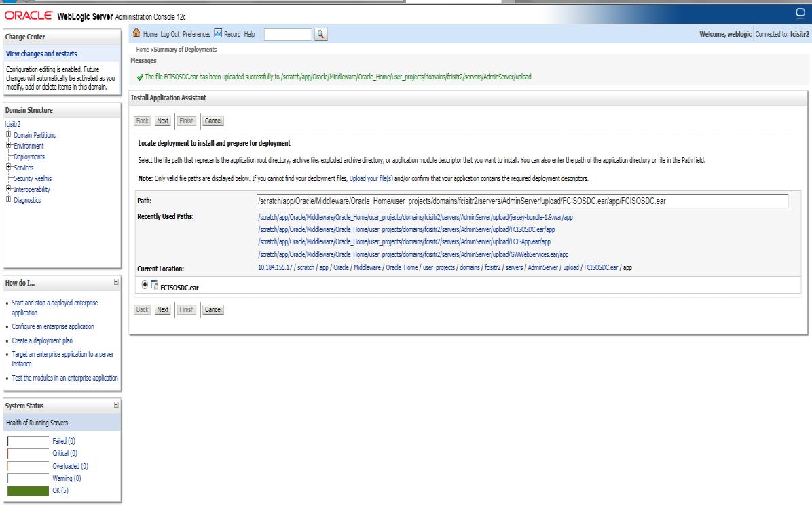Screen dimensions: 812x506
Task: Click the upper Next button
Action: point(163,121)
